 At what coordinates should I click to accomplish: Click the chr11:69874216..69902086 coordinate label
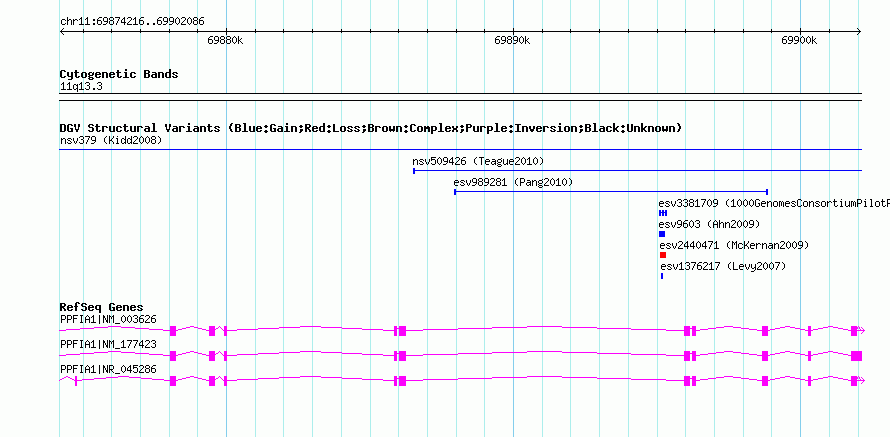click(x=132, y=22)
